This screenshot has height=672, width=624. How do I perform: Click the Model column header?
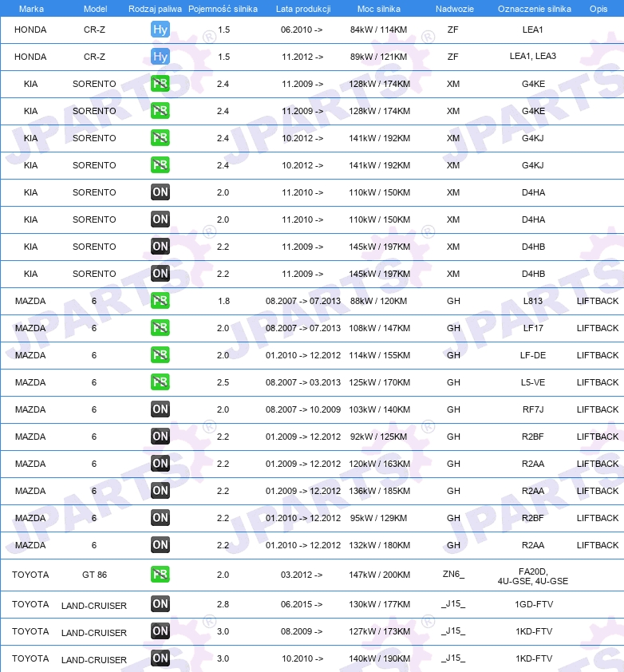pyautogui.click(x=95, y=9)
